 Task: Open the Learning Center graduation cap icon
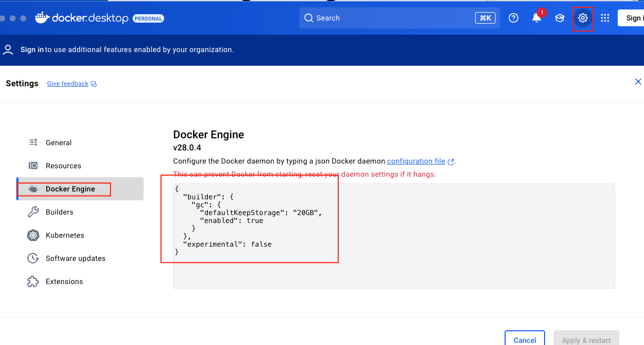click(x=560, y=18)
